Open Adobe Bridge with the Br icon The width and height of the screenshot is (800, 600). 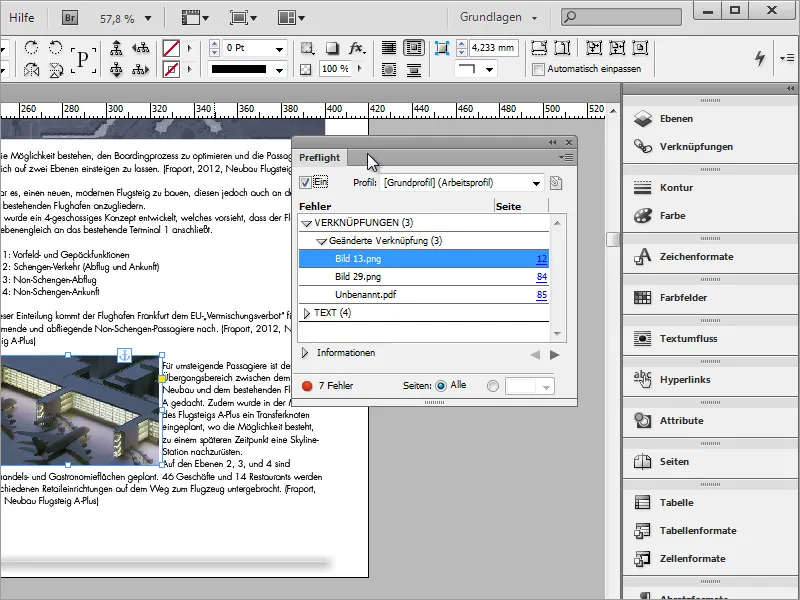click(70, 18)
